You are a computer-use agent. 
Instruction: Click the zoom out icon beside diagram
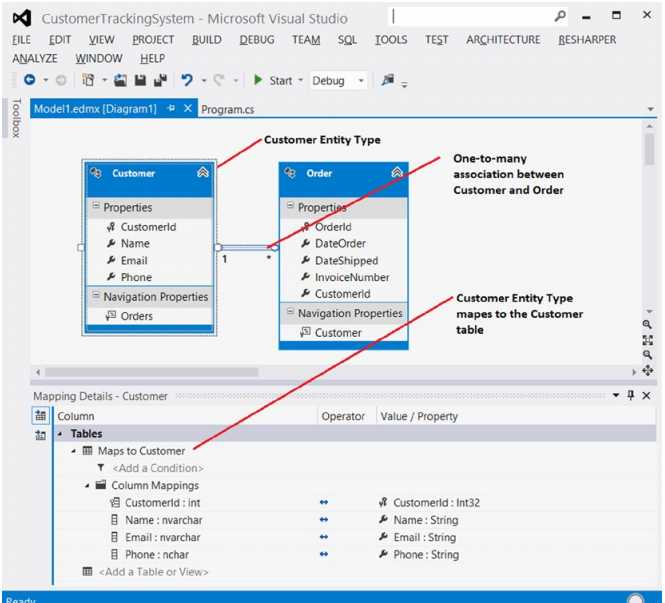coord(647,355)
